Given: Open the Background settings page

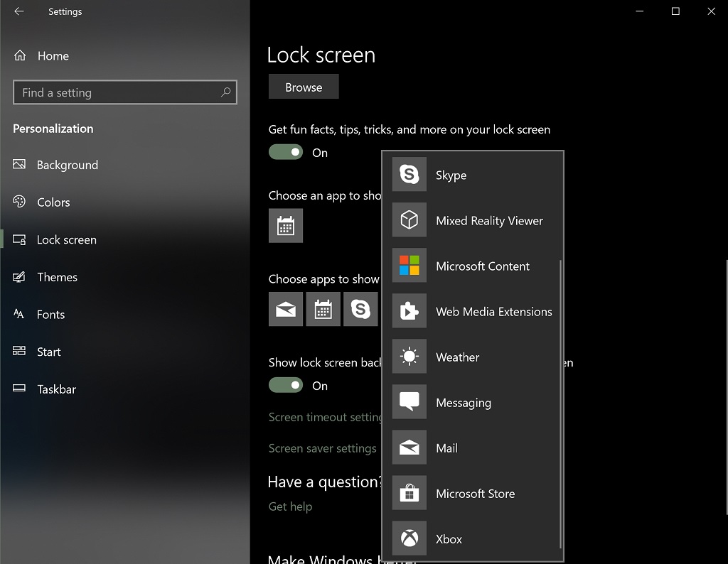Looking at the screenshot, I should (x=125, y=165).
